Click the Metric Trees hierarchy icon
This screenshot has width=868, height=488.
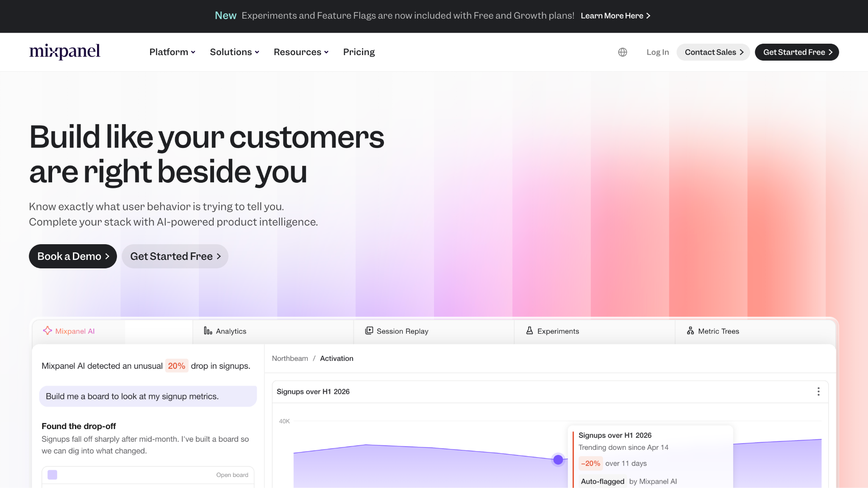690,331
